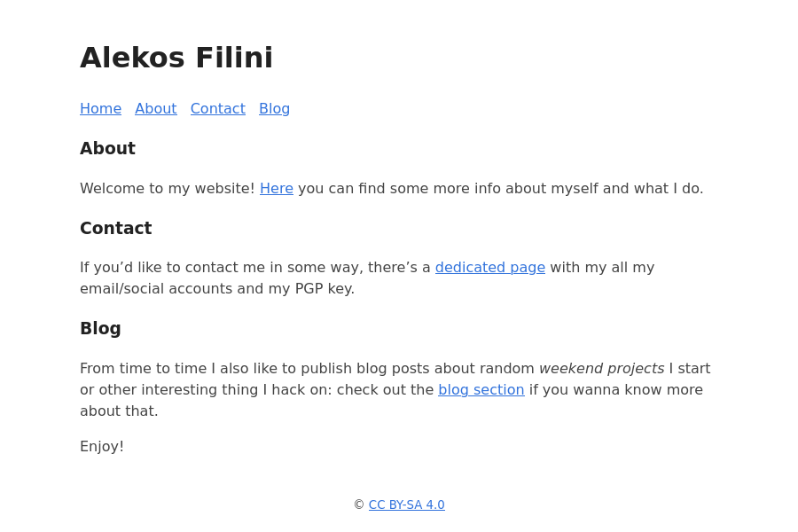Open the CC BY-SA 4.0 license link
Image resolution: width=798 pixels, height=532 pixels.
tap(406, 505)
